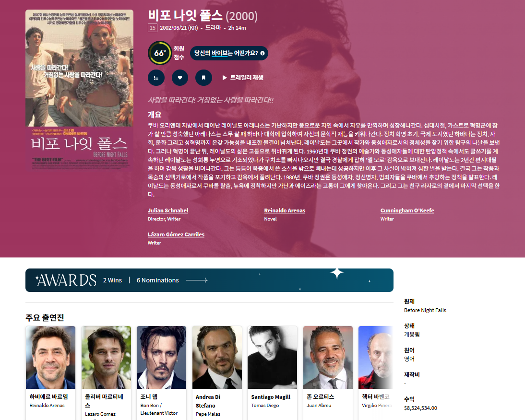525x420 pixels.
Task: View the 6 Nominations awards link
Action: pyautogui.click(x=158, y=280)
